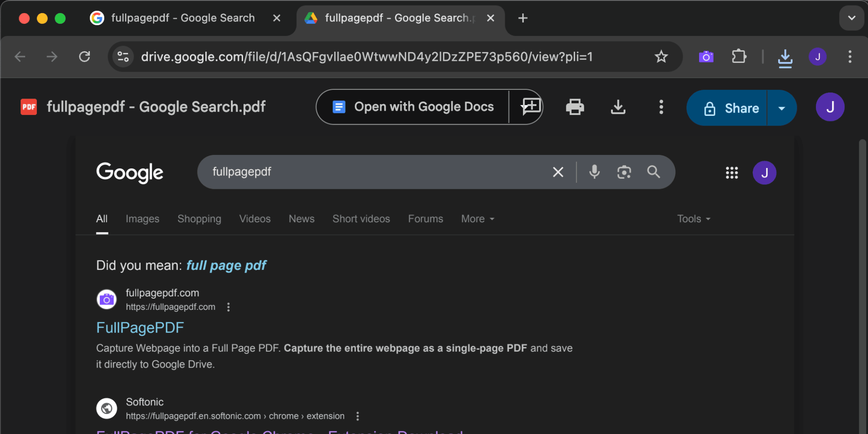Viewport: 868px width, 434px height.
Task: Open a new browser tab
Action: pyautogui.click(x=523, y=18)
